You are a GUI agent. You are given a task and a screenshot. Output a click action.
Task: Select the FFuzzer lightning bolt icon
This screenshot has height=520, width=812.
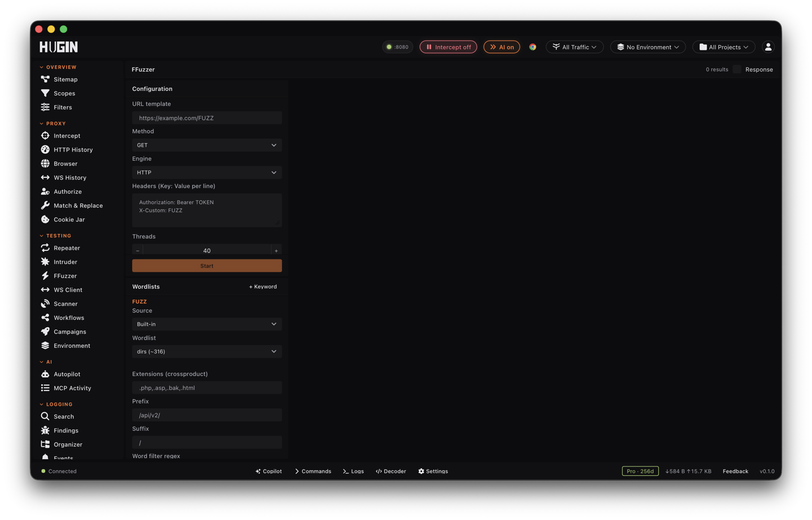click(x=45, y=276)
